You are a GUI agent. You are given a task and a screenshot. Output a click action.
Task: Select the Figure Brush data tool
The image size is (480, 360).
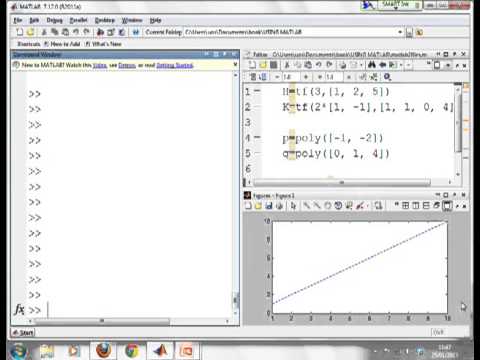click(360, 206)
